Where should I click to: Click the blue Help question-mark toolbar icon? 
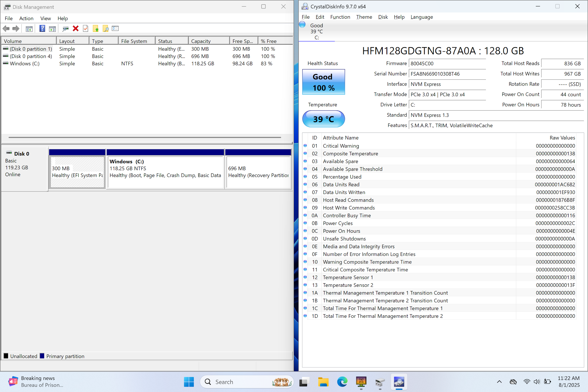(42, 28)
